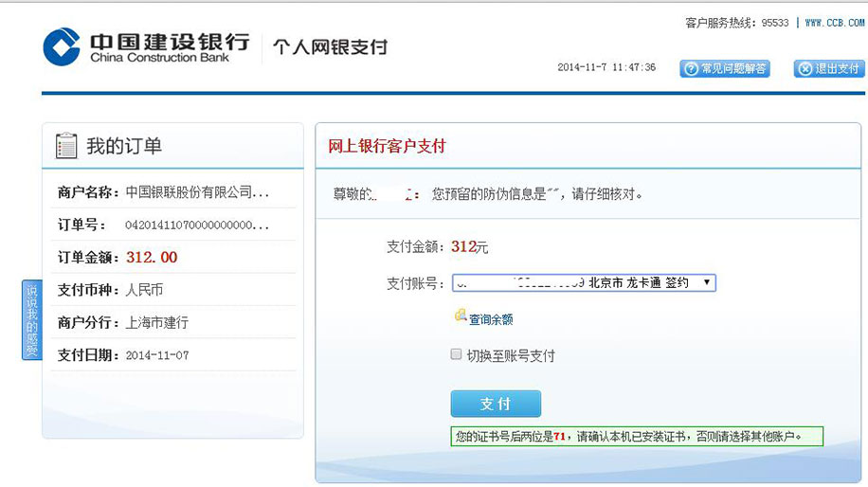Click the 支付金额 312元 amount
Screen dimensions: 868x487
(469, 247)
